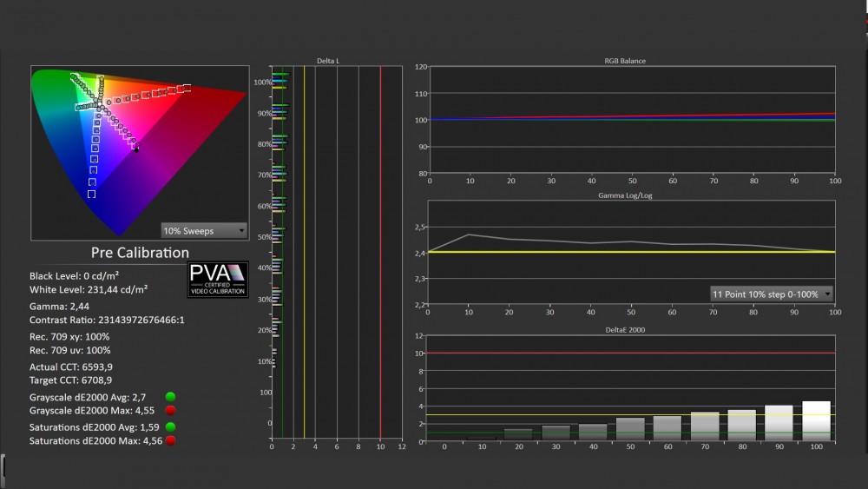Select the 100% bar in DeltaE 2000 chart
868x489 pixels.
[817, 421]
